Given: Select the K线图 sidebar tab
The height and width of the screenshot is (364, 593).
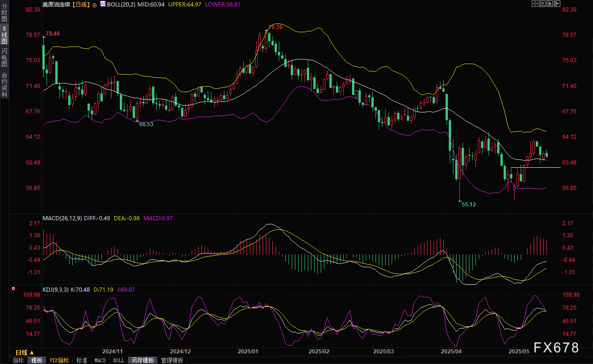Looking at the screenshot, I should [x=4, y=35].
